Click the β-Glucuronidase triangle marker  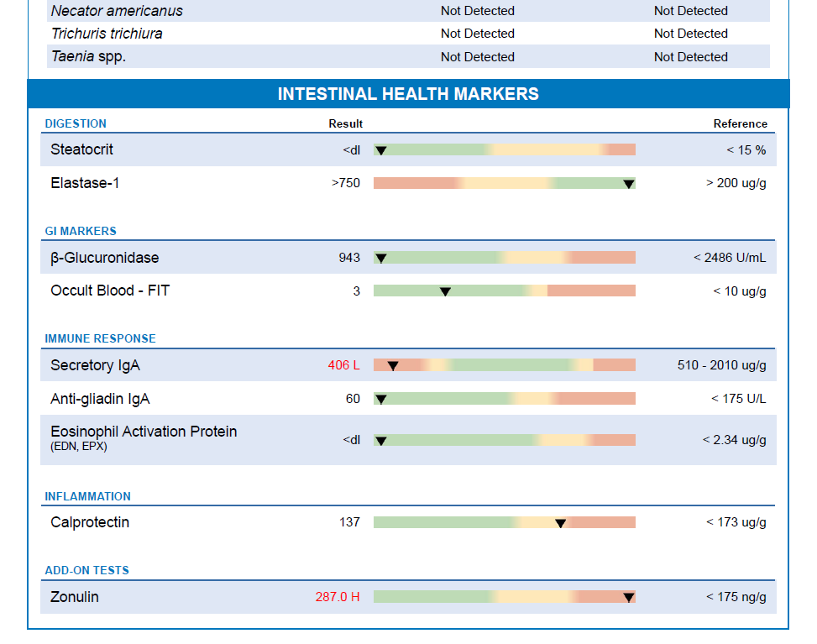[380, 258]
